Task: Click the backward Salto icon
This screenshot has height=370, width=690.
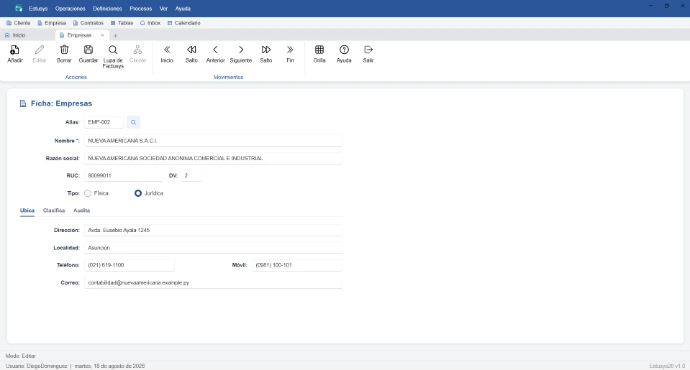Action: [191, 50]
